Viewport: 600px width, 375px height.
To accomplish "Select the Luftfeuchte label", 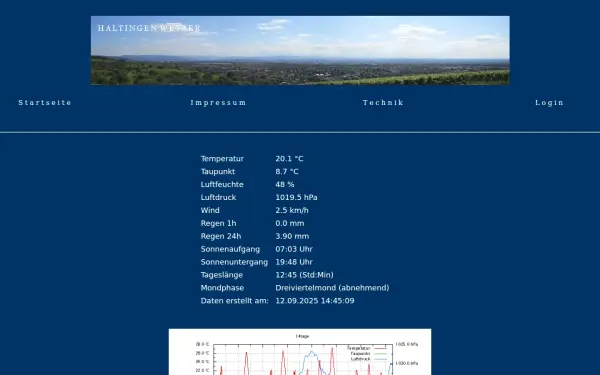I will click(x=222, y=184).
